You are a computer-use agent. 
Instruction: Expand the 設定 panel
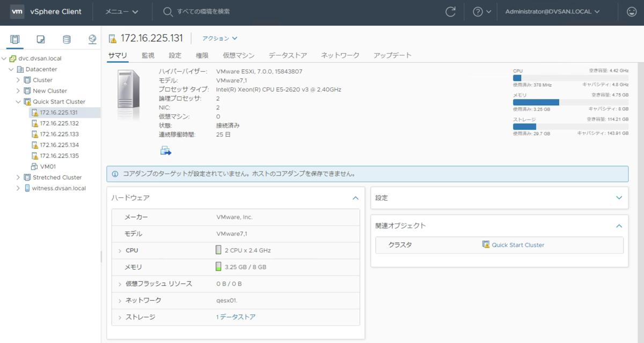pyautogui.click(x=619, y=198)
